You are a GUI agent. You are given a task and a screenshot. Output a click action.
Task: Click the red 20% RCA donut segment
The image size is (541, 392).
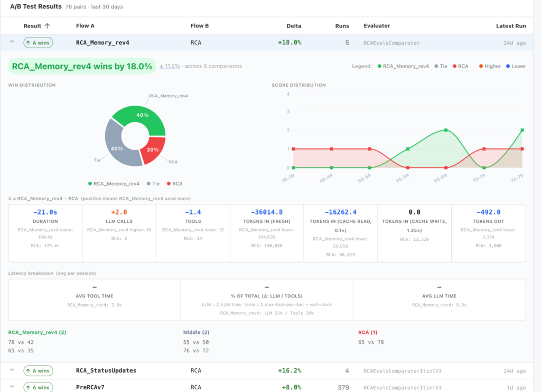(153, 150)
